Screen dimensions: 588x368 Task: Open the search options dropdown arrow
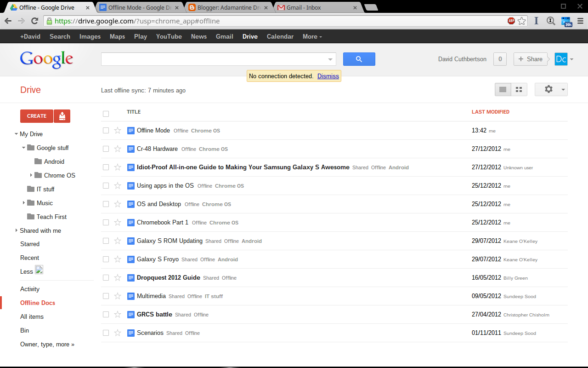[x=330, y=59]
